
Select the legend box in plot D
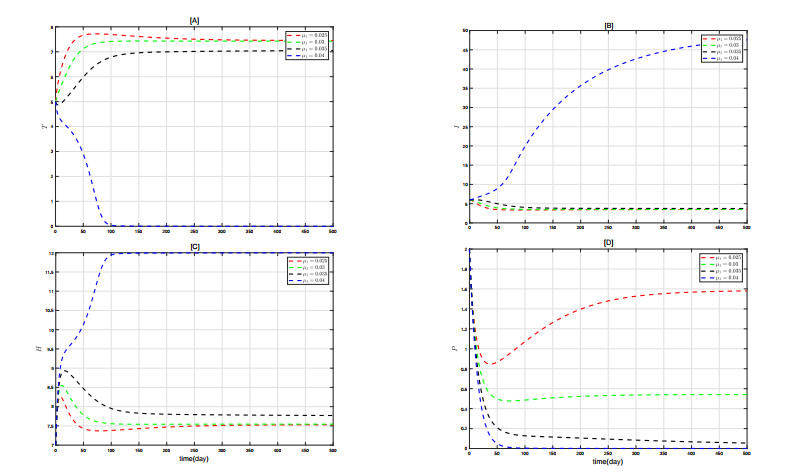click(724, 266)
